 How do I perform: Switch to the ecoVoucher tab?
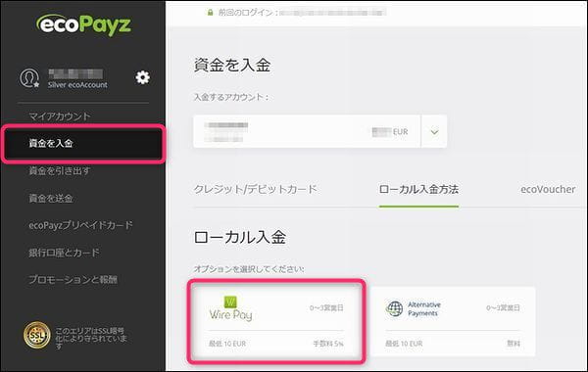click(548, 190)
